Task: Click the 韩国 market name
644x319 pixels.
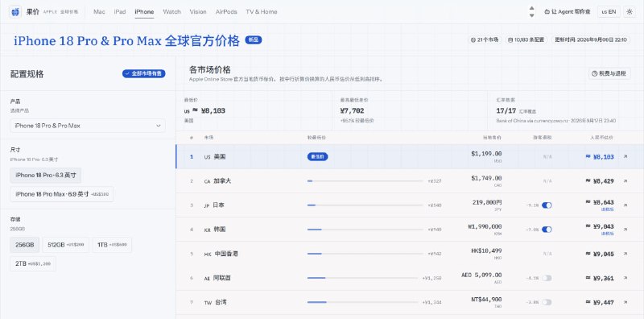Action: tap(219, 230)
